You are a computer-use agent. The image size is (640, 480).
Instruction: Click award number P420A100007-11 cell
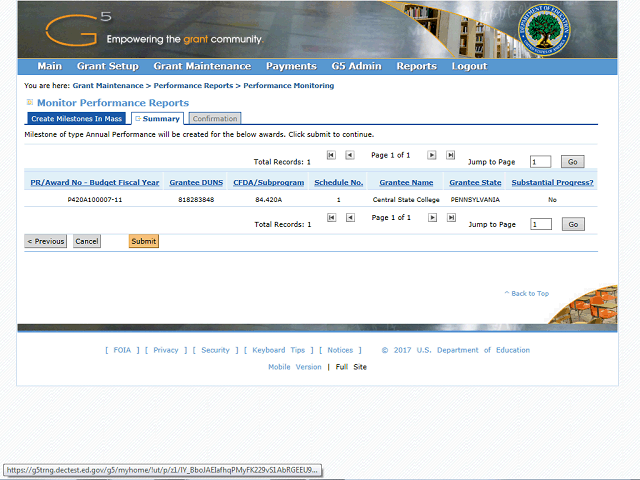[95, 200]
